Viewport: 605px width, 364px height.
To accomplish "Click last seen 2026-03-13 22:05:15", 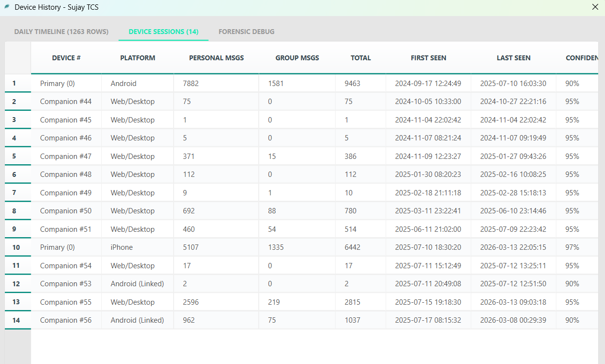I will point(514,247).
